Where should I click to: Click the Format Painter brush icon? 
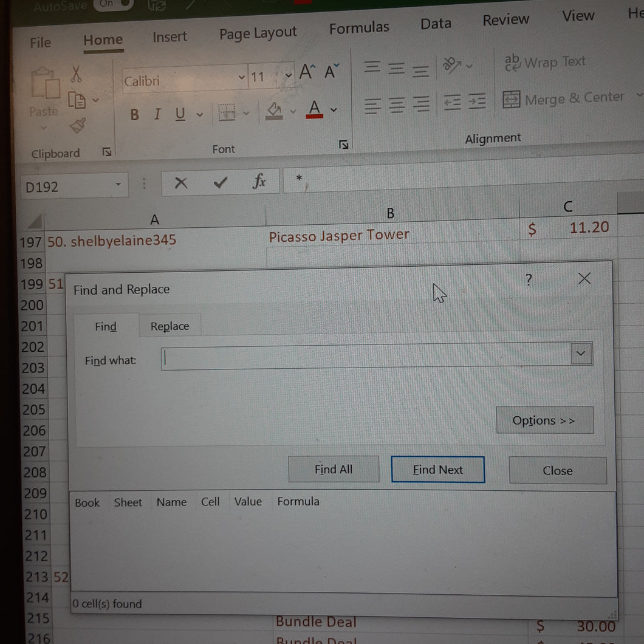pos(78,126)
